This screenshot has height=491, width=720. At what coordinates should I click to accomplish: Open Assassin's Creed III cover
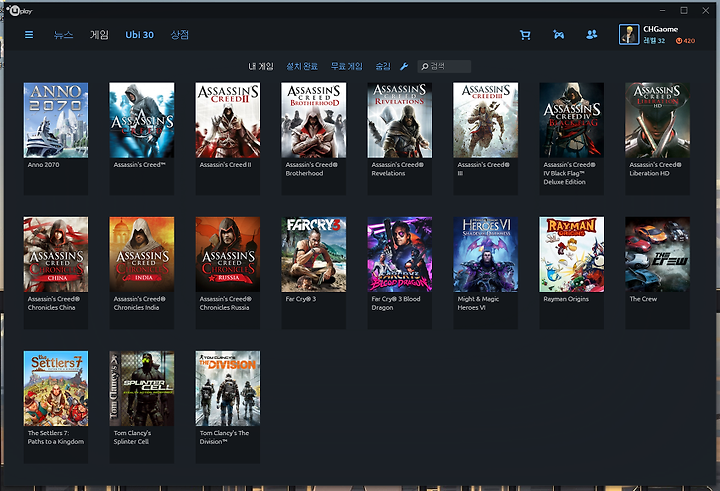pos(485,120)
